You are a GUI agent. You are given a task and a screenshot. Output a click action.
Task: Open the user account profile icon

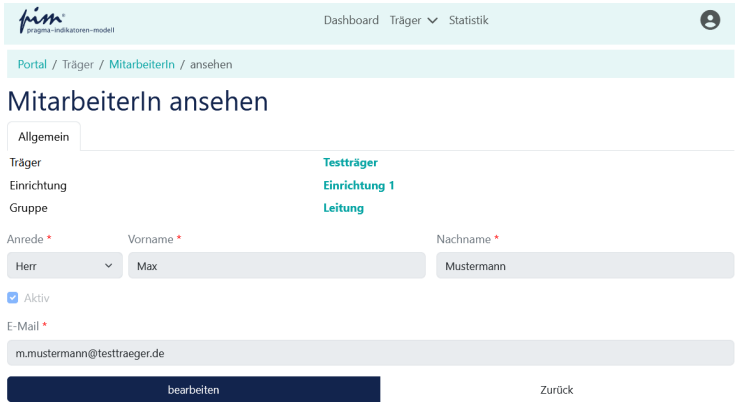click(x=710, y=20)
